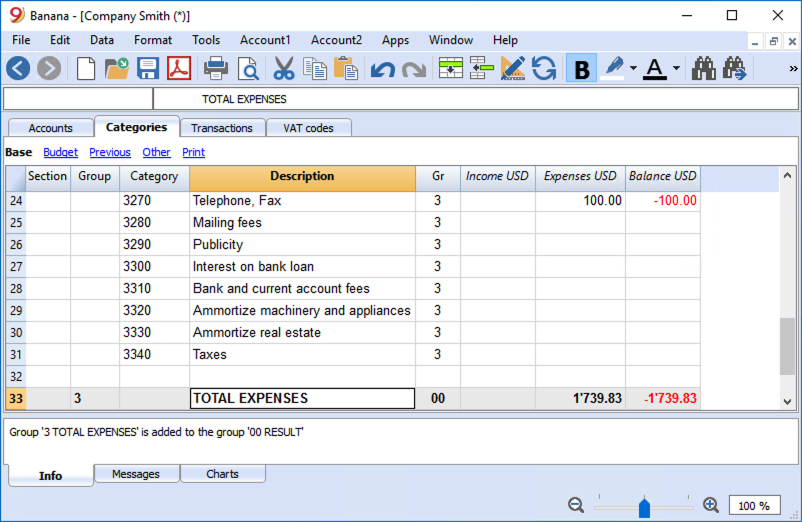Image resolution: width=802 pixels, height=522 pixels.
Task: Select the Telephone, Fax description cell
Action: (302, 200)
